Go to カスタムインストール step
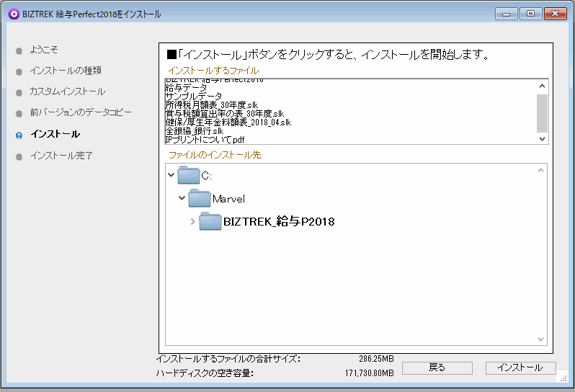This screenshot has height=392, width=575. point(67,92)
